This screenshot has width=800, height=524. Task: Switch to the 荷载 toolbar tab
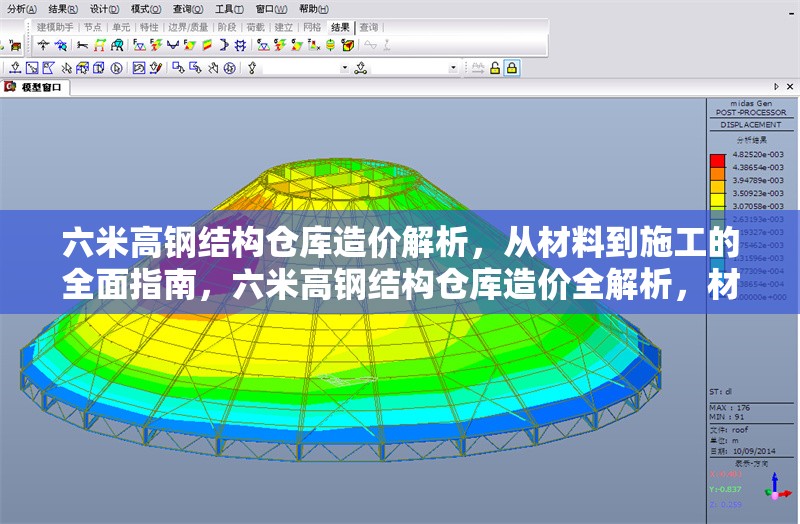click(x=255, y=27)
